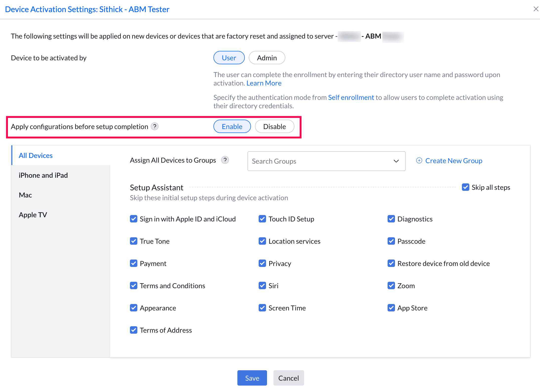Image resolution: width=540 pixels, height=392 pixels.
Task: Close the Device Activation Settings dialog
Action: (536, 9)
